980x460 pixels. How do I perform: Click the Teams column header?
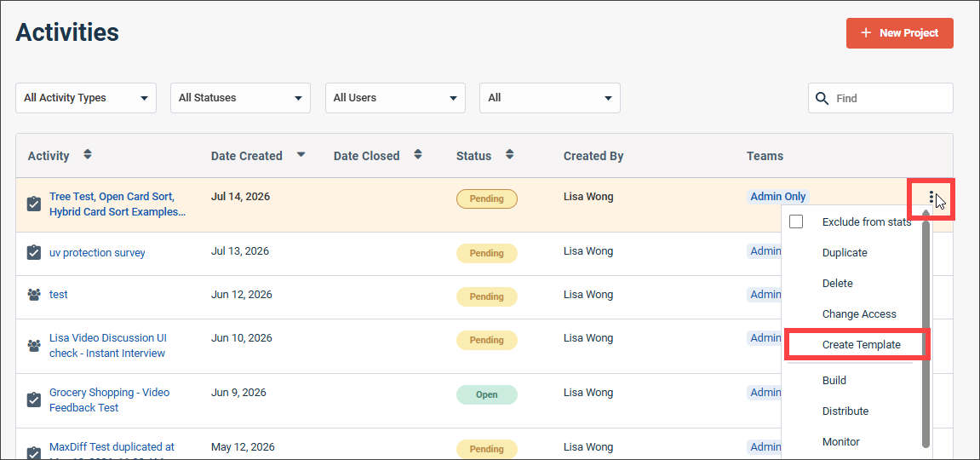tap(765, 156)
